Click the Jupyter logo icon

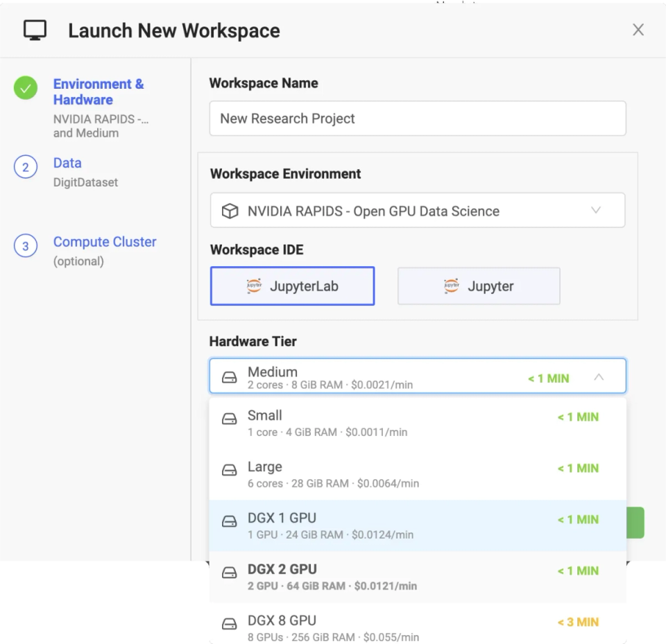coord(451,286)
